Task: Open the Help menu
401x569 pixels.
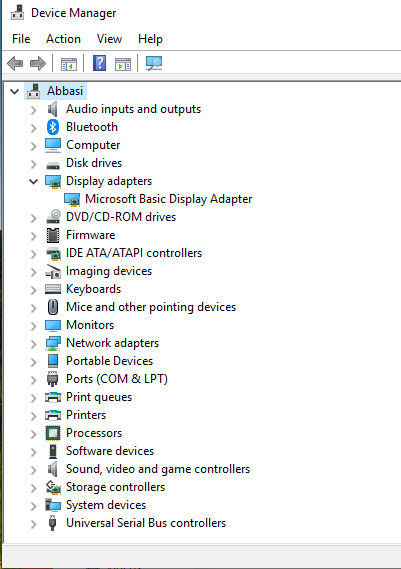Action: pyautogui.click(x=150, y=39)
